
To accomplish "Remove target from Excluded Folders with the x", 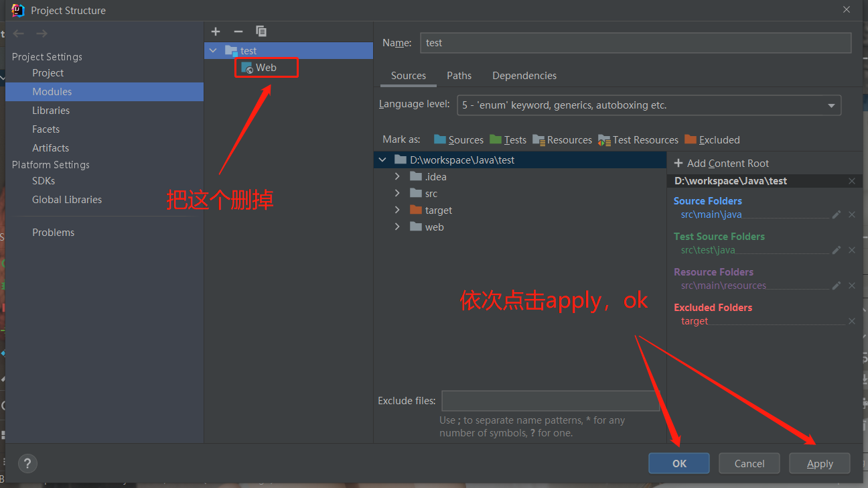I will click(851, 320).
